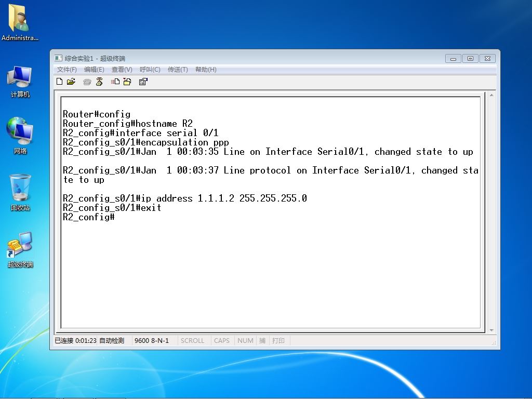Click the 已连接 0:01:23 status entry
Screen dimensions: 532x399
[x=76, y=340]
